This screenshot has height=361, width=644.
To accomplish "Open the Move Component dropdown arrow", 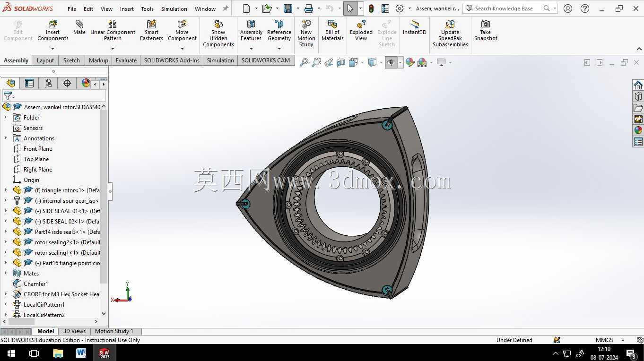I will [x=182, y=49].
